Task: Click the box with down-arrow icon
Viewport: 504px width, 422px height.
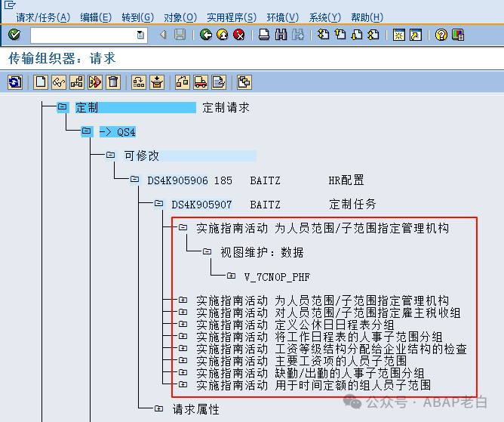Action: click(x=157, y=82)
